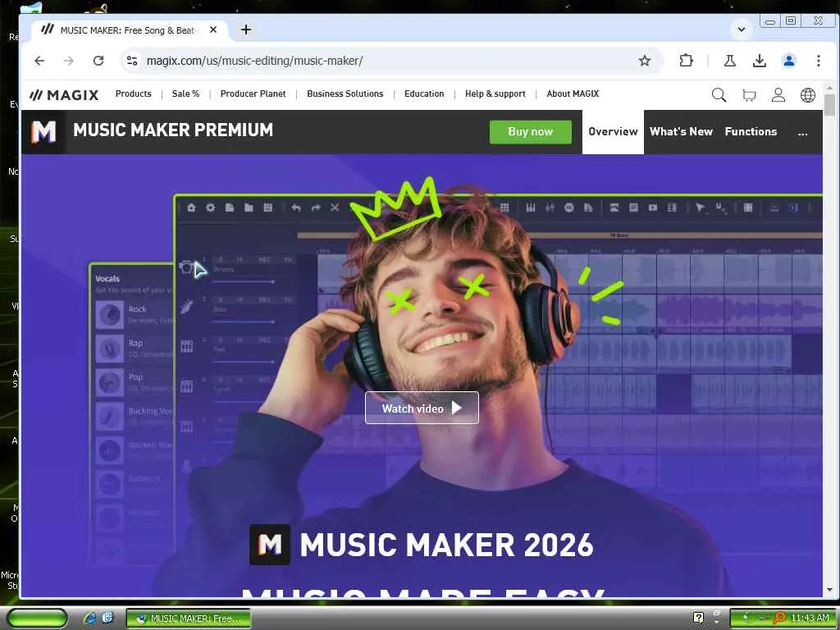Click the MUSIC MAKER 2026 heading
This screenshot has height=630, width=840.
click(x=446, y=545)
